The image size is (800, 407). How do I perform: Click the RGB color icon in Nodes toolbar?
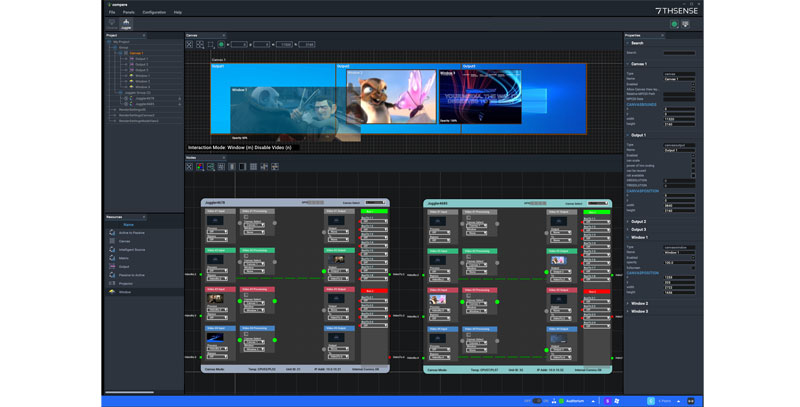coord(200,167)
